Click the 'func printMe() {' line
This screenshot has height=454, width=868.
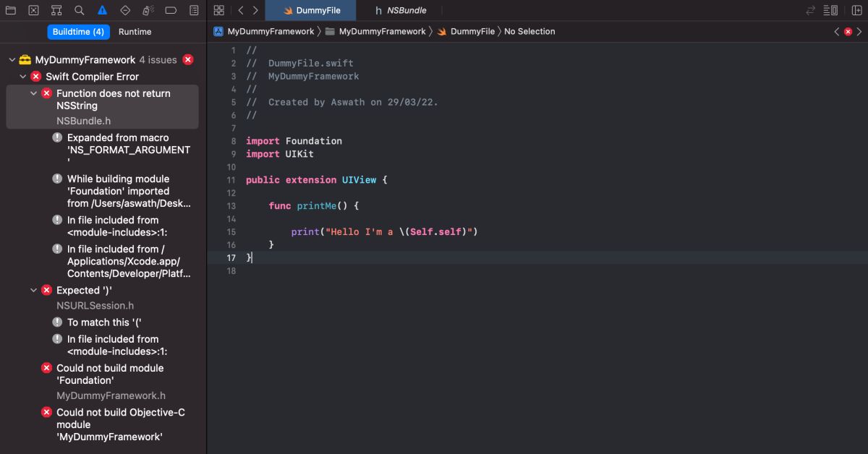click(314, 206)
